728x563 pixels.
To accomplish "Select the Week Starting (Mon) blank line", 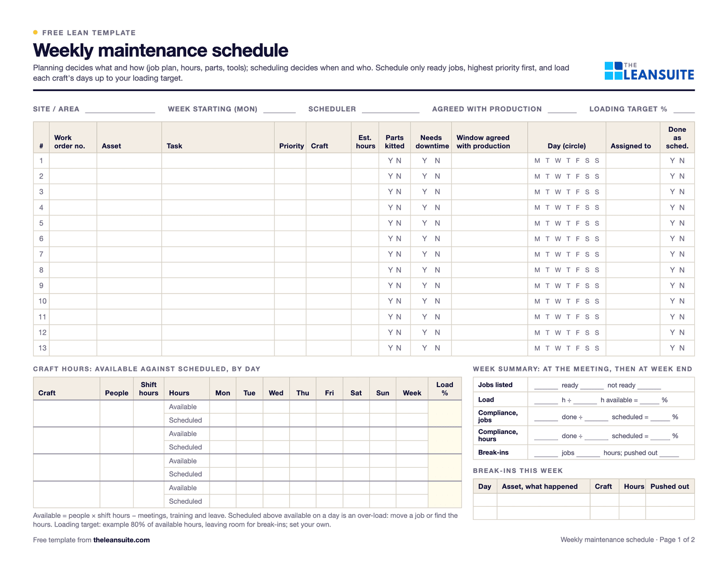I will point(279,109).
